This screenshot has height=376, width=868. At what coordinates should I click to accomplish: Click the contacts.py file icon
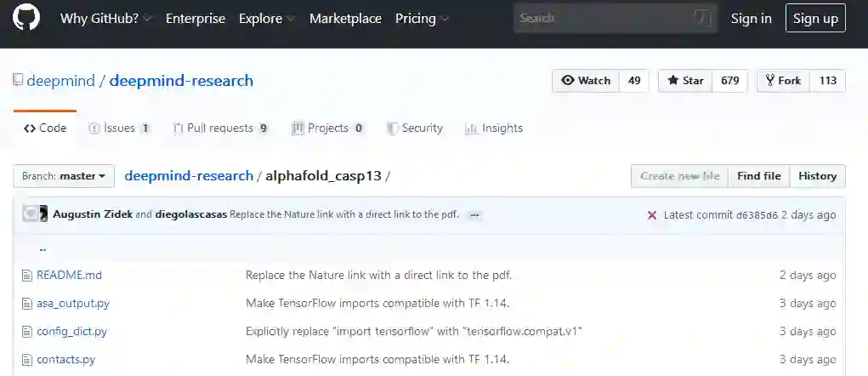(26, 360)
